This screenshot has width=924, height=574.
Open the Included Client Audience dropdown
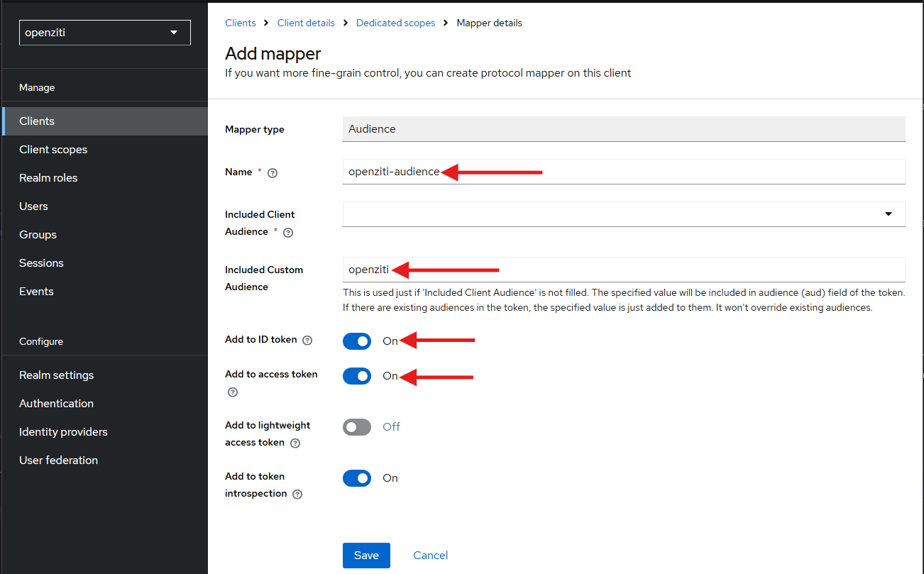[889, 213]
